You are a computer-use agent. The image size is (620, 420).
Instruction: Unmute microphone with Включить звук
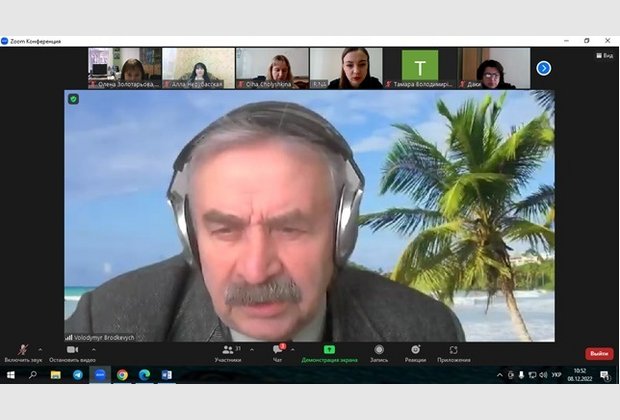pos(22,351)
